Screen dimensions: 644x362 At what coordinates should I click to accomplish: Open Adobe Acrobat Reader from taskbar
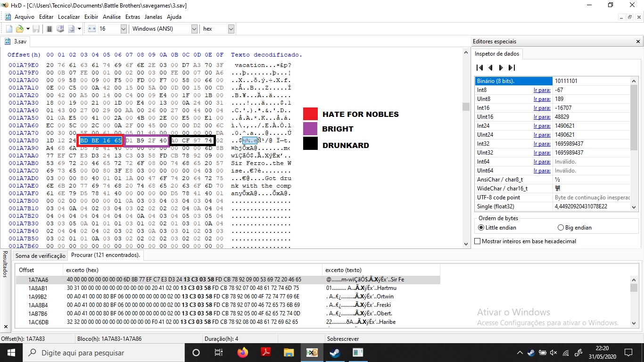265,352
